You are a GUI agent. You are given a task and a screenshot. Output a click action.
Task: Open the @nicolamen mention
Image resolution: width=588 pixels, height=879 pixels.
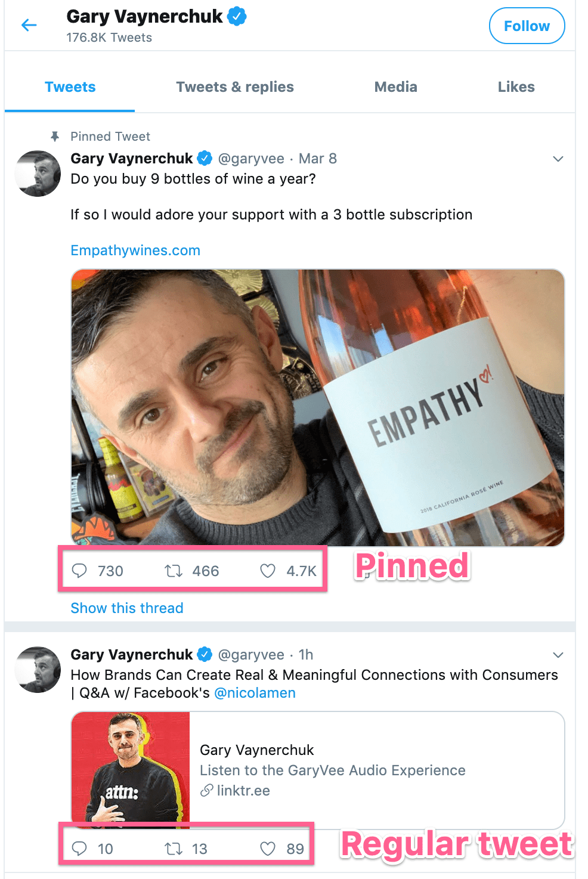tap(255, 693)
